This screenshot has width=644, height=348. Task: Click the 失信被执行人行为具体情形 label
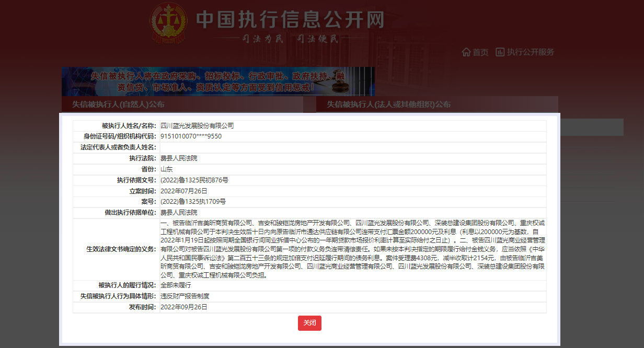119,296
